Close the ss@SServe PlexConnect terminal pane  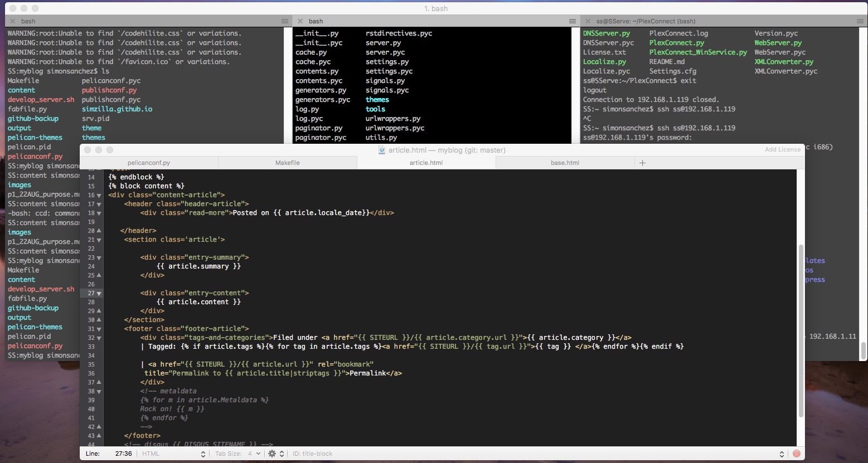588,21
